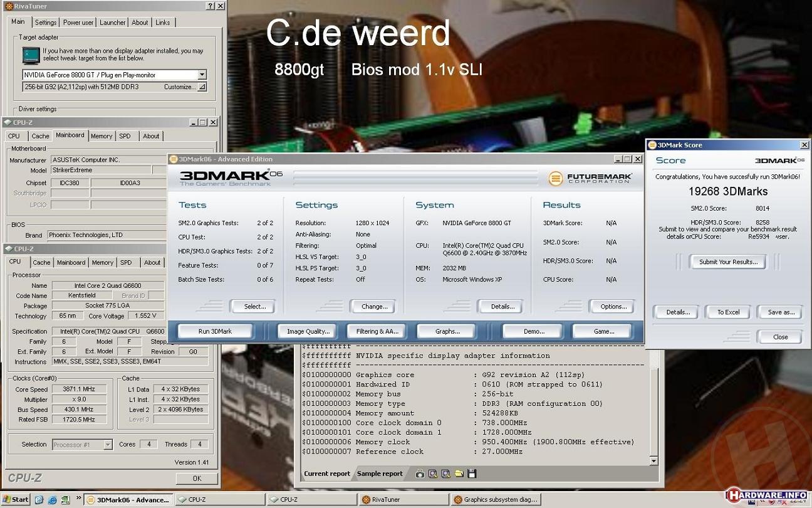Open the NVIDIA GeForce 8800 GT adapter dropdown
The height and width of the screenshot is (508, 812).
coord(202,75)
